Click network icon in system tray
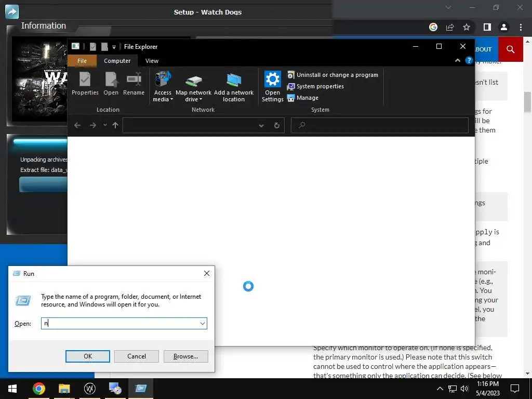 click(453, 389)
